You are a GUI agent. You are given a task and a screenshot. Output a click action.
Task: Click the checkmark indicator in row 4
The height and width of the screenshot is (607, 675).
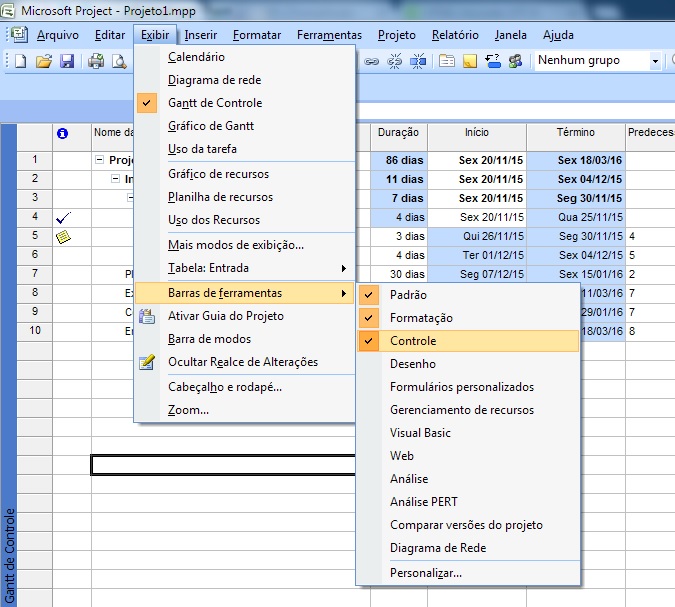click(x=63, y=218)
